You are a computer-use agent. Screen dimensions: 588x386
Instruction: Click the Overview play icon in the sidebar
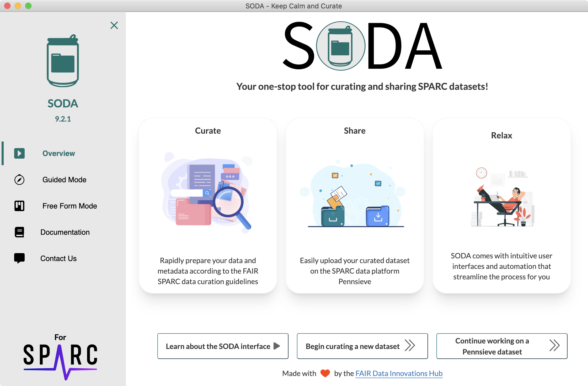click(19, 153)
